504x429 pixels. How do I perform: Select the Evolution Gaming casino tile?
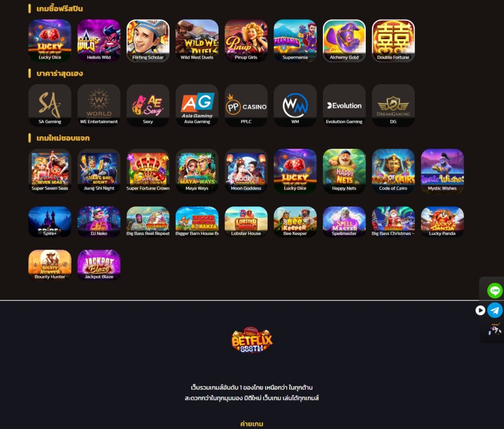pos(344,105)
